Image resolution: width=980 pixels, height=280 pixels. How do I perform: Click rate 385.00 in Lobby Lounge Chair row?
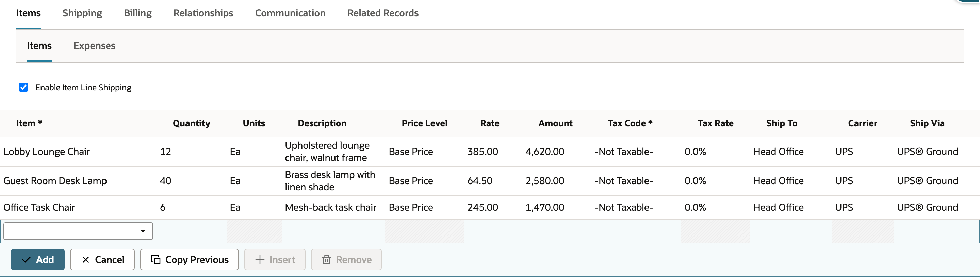coord(483,152)
